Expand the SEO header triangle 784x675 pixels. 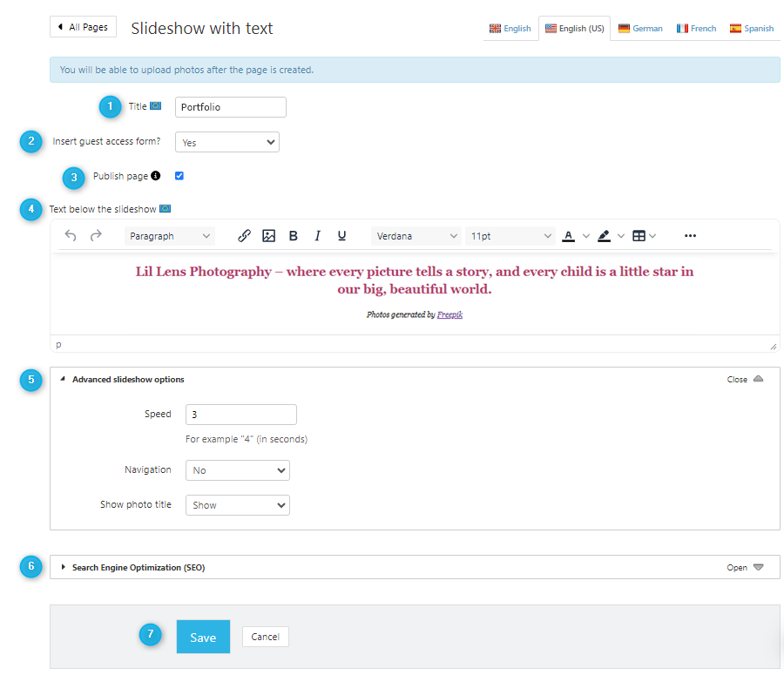coord(63,567)
